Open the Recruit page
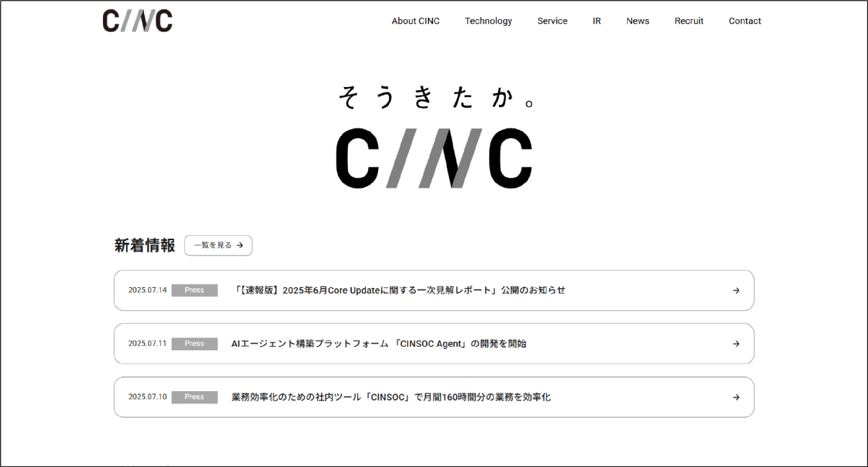The image size is (868, 467). tap(689, 21)
